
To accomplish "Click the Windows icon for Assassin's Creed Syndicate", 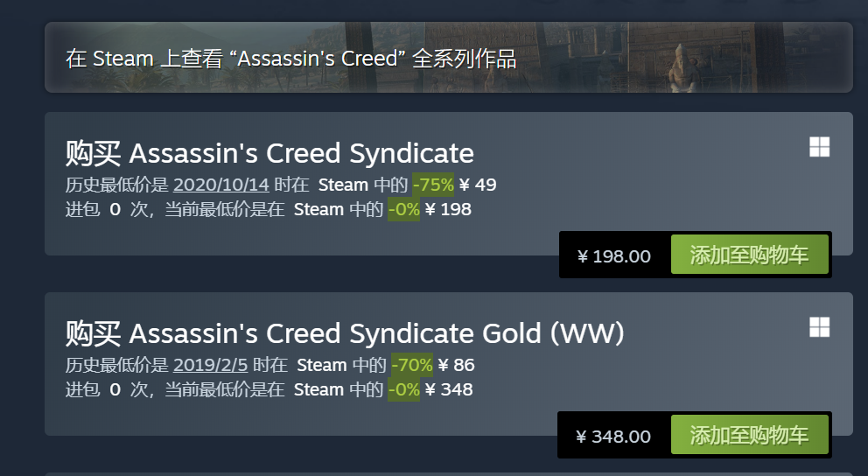I will pos(819,147).
